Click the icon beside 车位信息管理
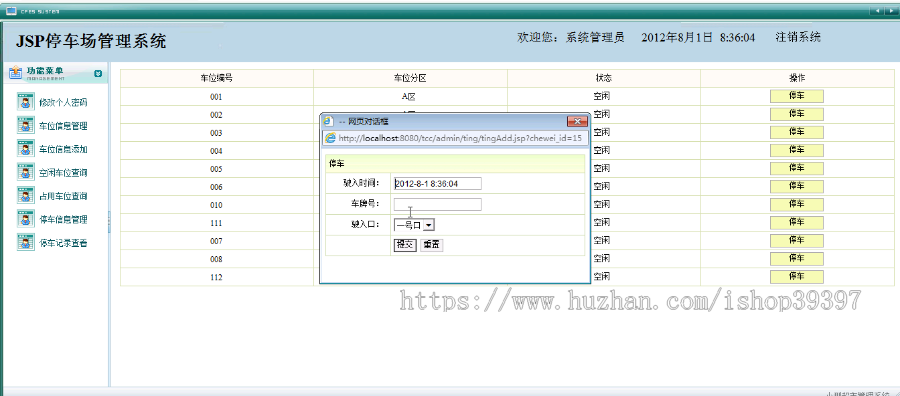The image size is (900, 396). click(x=25, y=126)
